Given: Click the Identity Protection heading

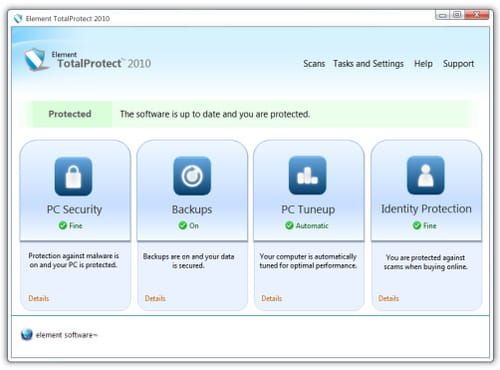Looking at the screenshot, I should point(426,209).
